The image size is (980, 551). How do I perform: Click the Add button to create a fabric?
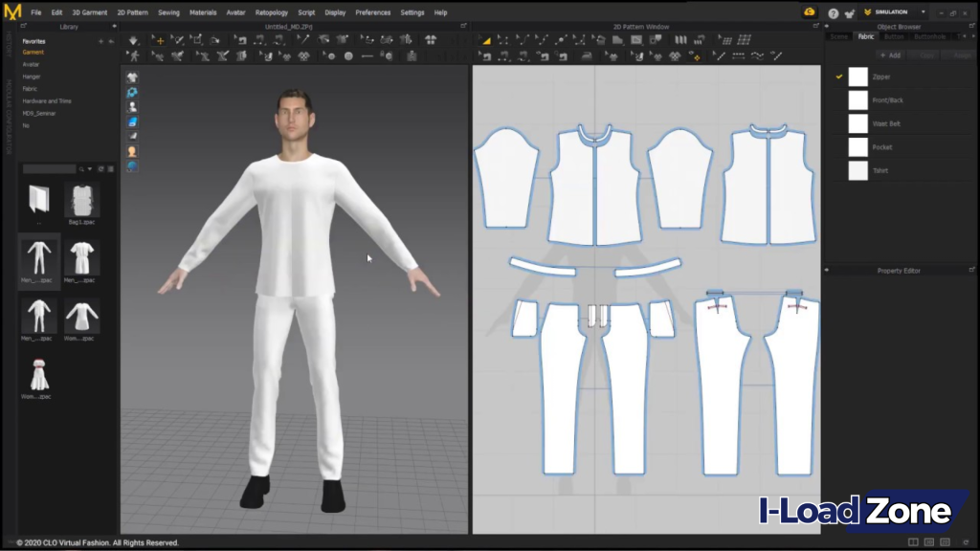[x=890, y=55]
